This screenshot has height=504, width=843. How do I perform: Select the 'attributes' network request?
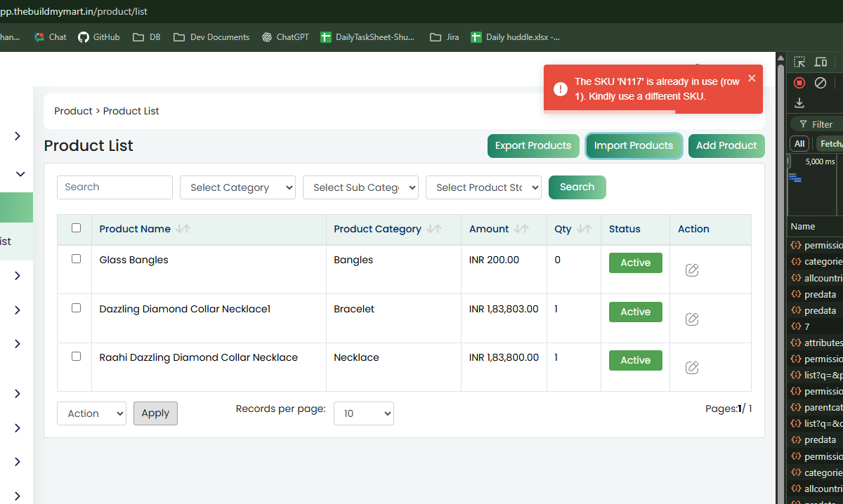(816, 343)
